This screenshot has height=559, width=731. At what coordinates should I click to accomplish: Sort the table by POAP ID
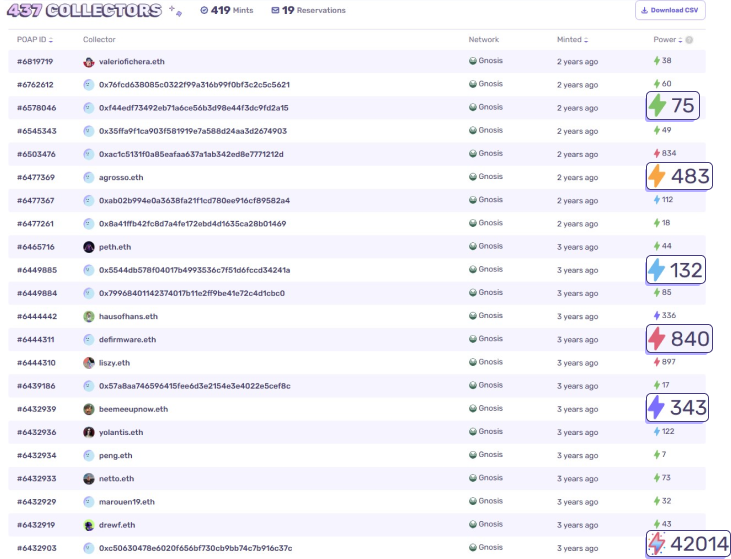point(36,40)
